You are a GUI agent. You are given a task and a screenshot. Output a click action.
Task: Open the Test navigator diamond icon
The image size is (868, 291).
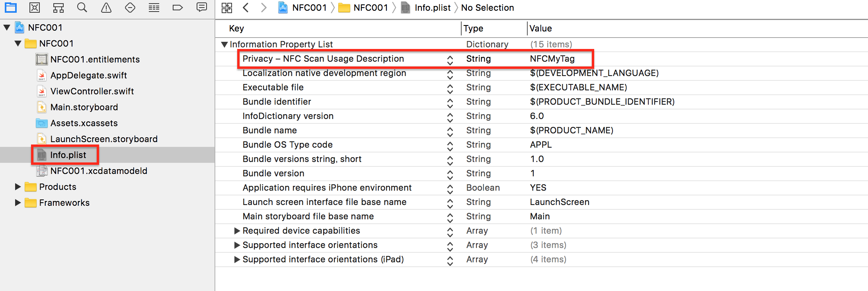(x=130, y=8)
